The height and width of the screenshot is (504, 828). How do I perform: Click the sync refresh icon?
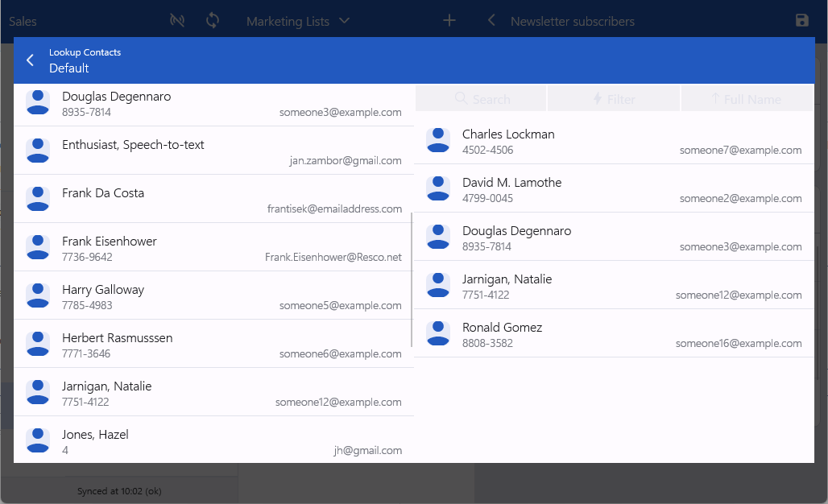click(x=213, y=21)
